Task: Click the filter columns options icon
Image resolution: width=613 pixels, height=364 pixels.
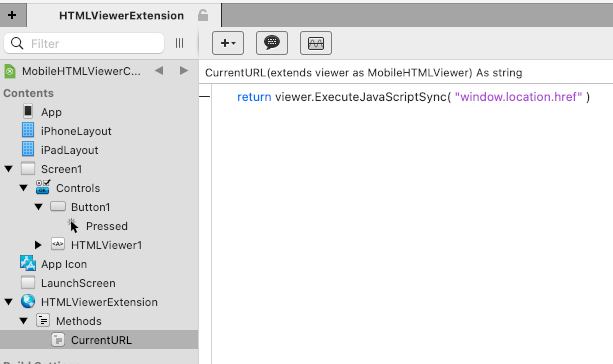Action: [x=179, y=43]
